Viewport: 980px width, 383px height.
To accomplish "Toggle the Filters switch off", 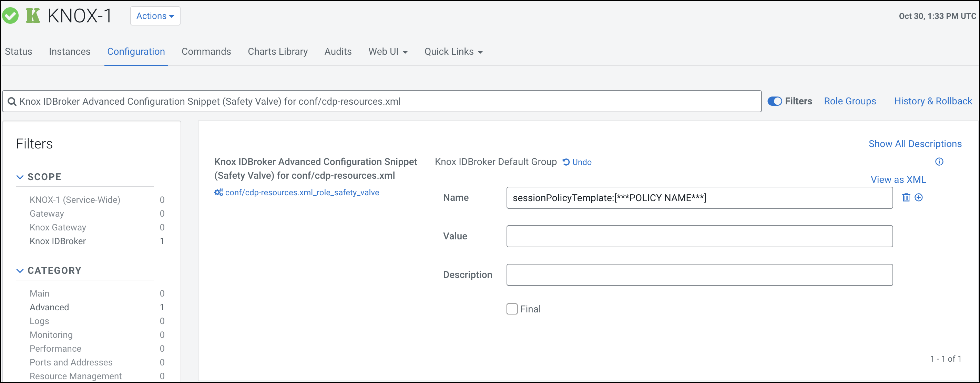I will [775, 101].
